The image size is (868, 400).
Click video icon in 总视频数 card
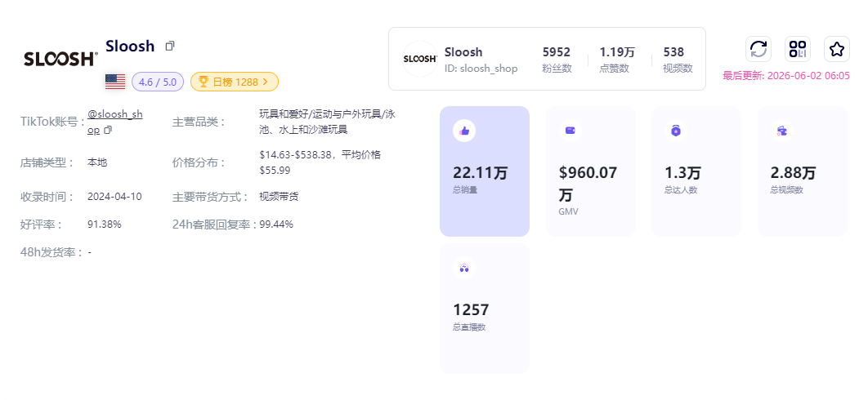coord(781,131)
